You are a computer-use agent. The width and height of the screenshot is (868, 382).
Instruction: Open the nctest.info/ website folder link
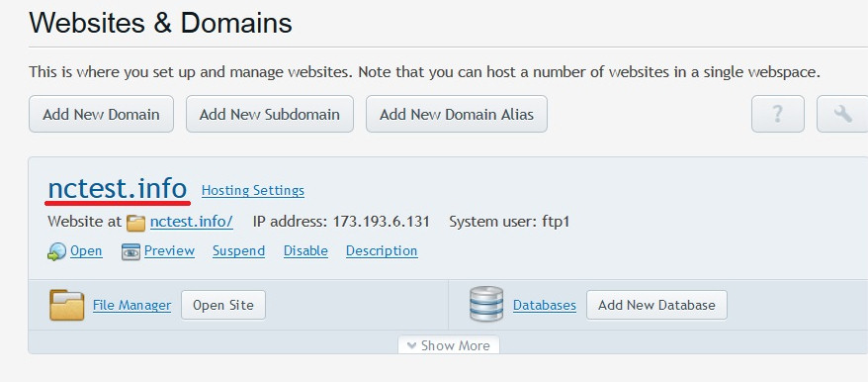[192, 223]
